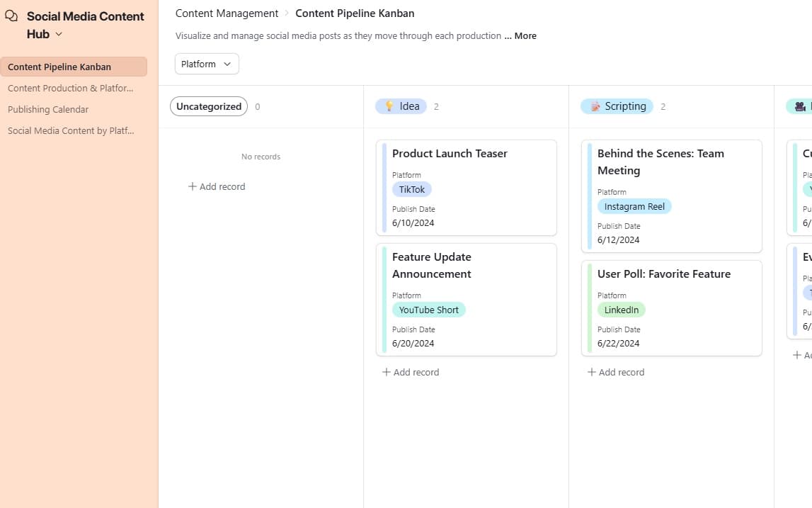The image size is (812, 508).
Task: Open Product Launch Teaser card
Action: [x=467, y=188]
